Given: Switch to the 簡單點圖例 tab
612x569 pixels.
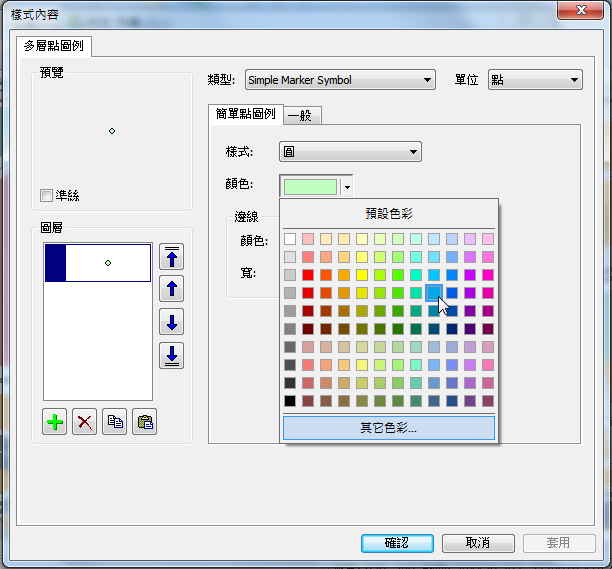Looking at the screenshot, I should (246, 114).
